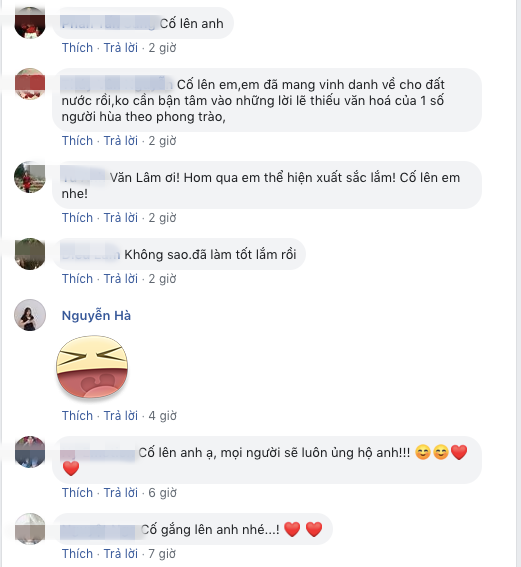Click Thích under the "Cố lên anh" comment
The width and height of the screenshot is (521, 567).
click(77, 48)
